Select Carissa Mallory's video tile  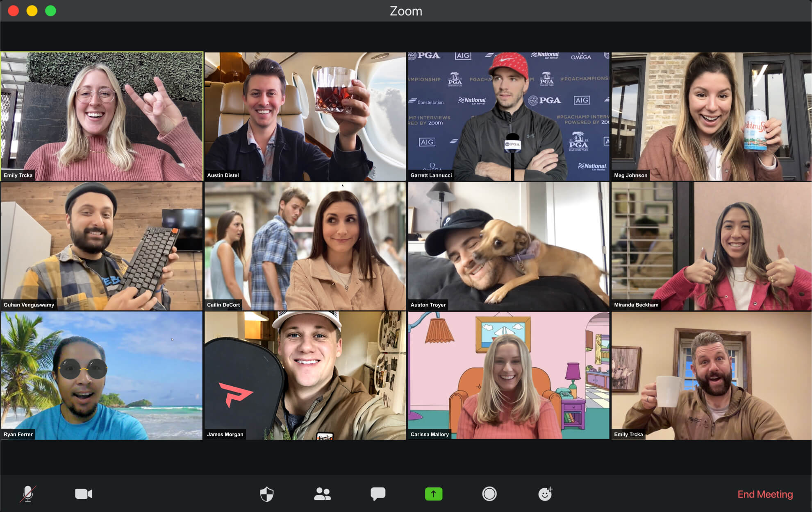509,376
